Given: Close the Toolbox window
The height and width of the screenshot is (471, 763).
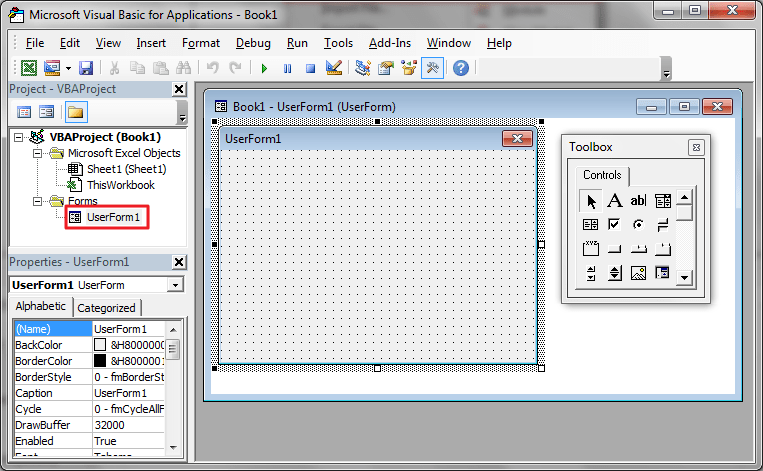Looking at the screenshot, I should tap(696, 147).
